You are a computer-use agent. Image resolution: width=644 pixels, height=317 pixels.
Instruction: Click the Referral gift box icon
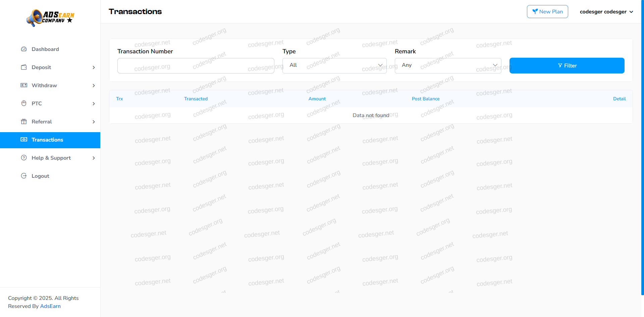24,122
